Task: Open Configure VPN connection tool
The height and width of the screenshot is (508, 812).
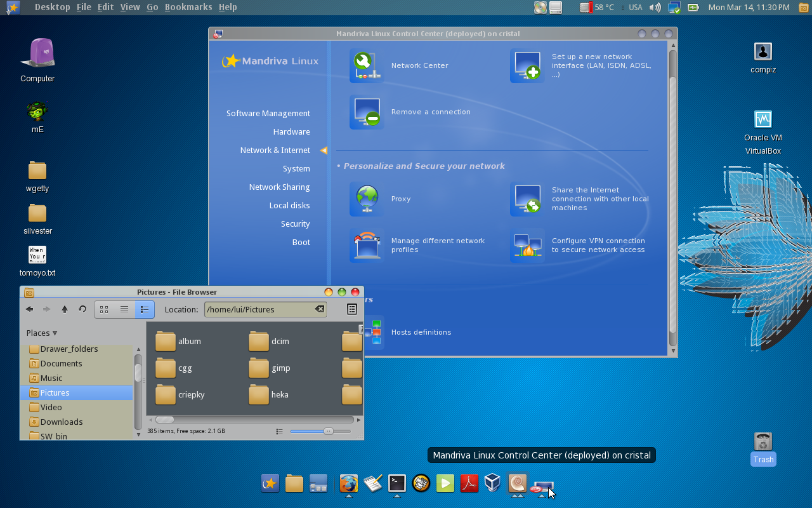Action: [x=579, y=245]
